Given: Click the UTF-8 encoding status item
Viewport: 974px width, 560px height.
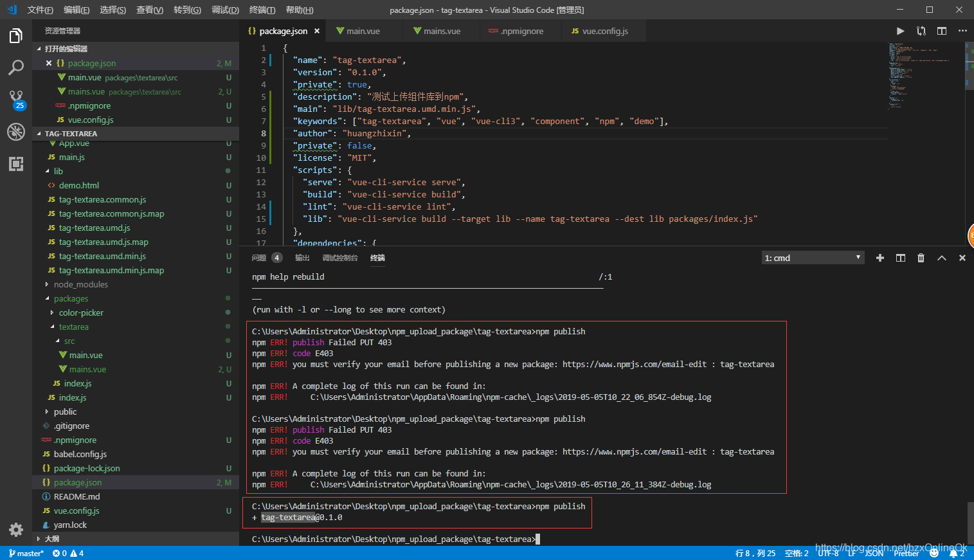Looking at the screenshot, I should (x=828, y=553).
